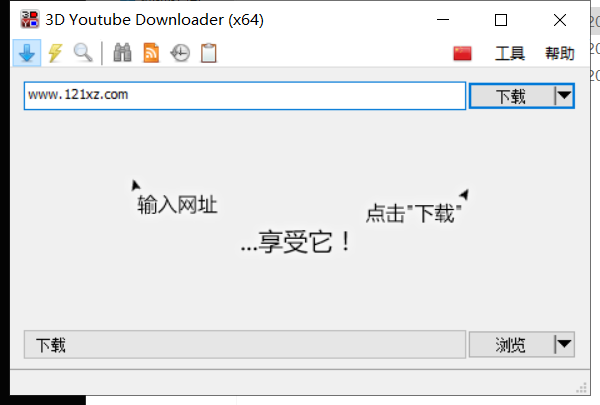This screenshot has width=600, height=405.
Task: Click the clock history icon
Action: pos(180,54)
